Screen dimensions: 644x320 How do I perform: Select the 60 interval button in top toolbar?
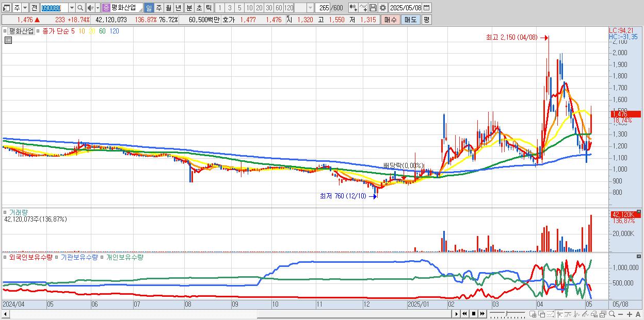tap(279, 8)
